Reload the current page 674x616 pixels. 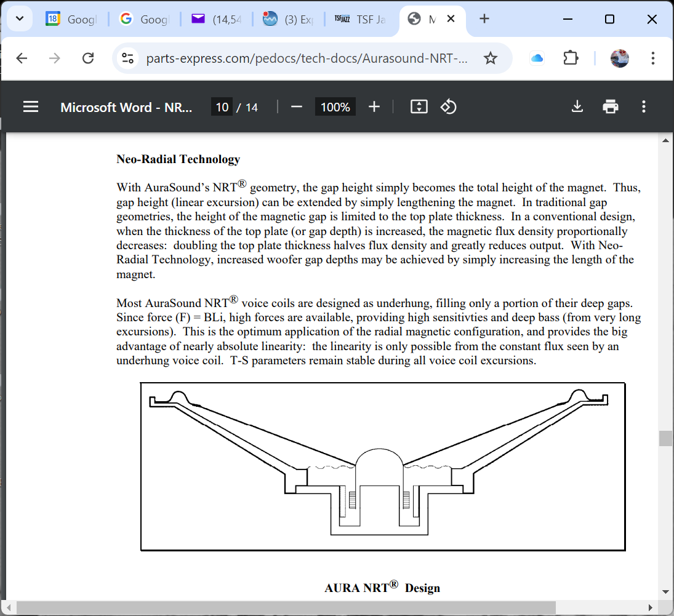tap(88, 58)
